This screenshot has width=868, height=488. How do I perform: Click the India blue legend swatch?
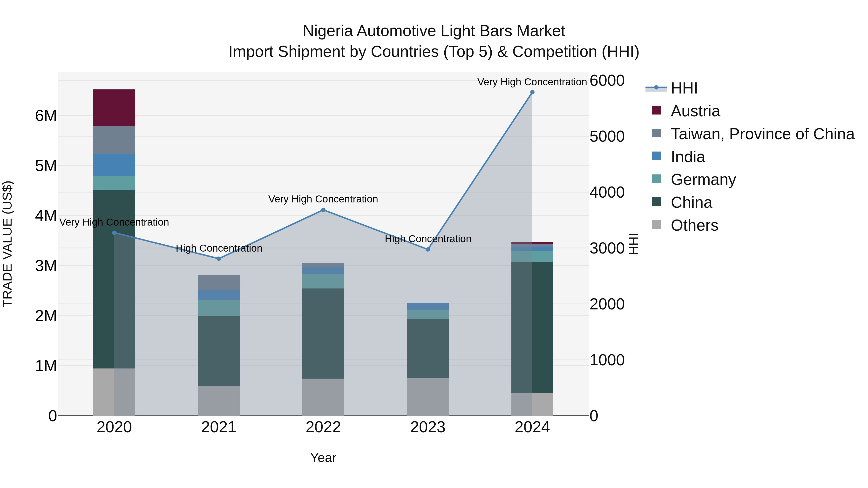click(656, 156)
